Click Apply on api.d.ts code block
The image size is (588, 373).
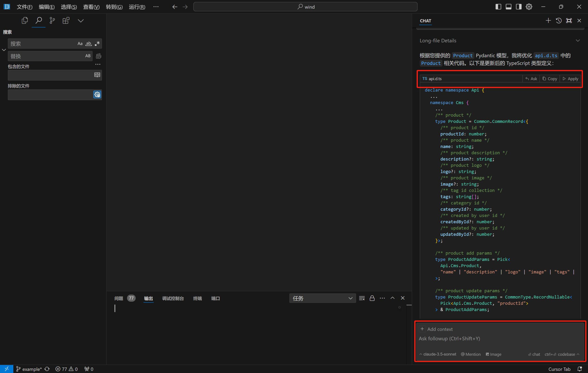click(570, 79)
